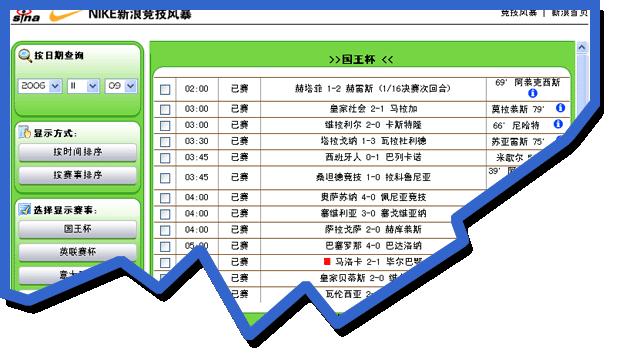Tick checkbox for 维拉利尔 2-0 卡斯特隆 match
Screen dimensions: 620x360
point(165,125)
